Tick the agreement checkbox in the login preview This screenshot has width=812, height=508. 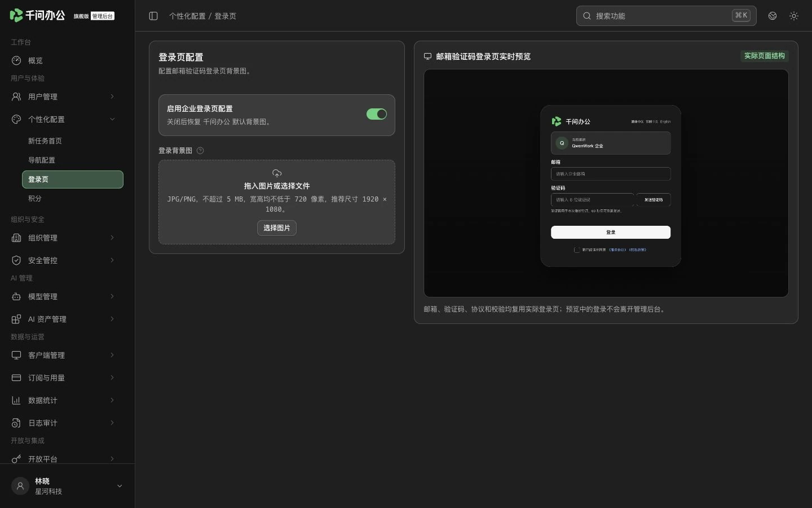[577, 249]
